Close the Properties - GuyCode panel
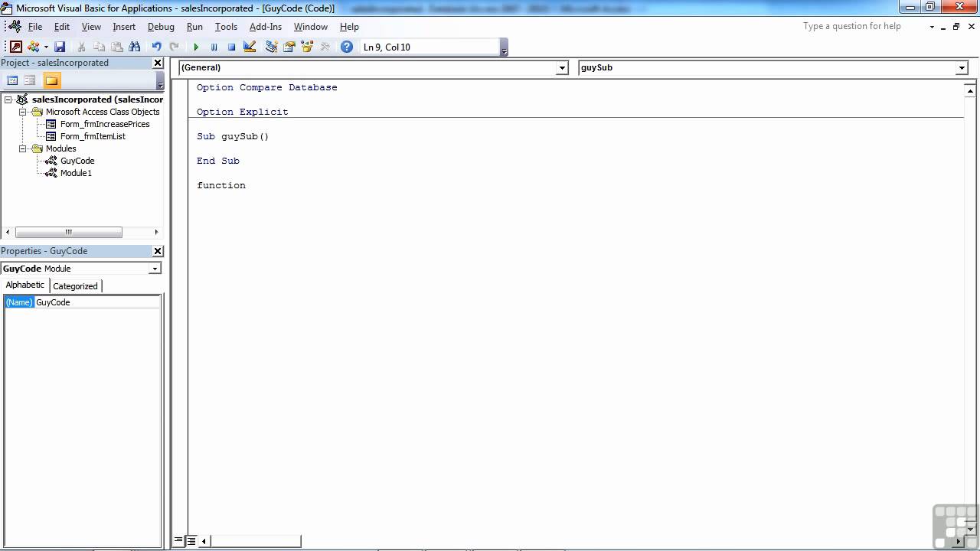 (158, 251)
